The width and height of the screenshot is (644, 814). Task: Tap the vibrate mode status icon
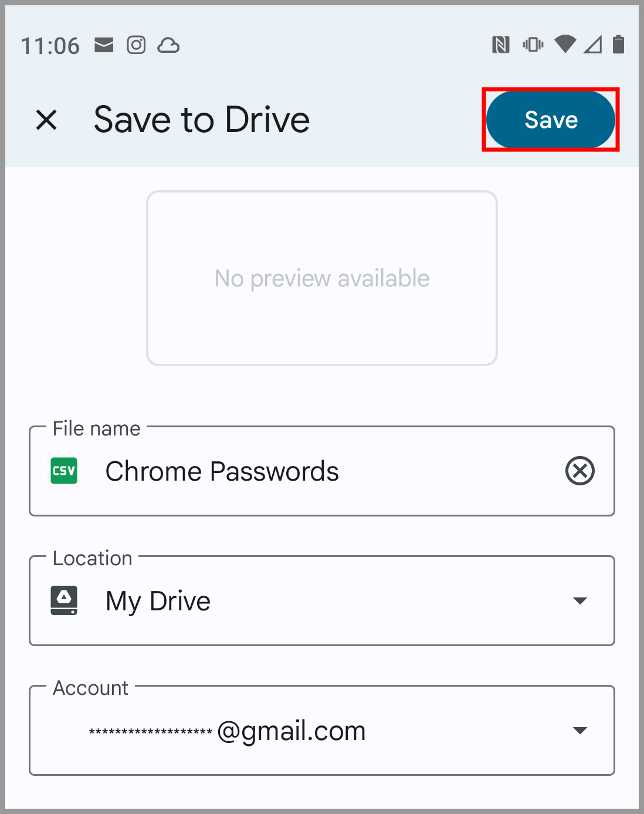[x=533, y=44]
